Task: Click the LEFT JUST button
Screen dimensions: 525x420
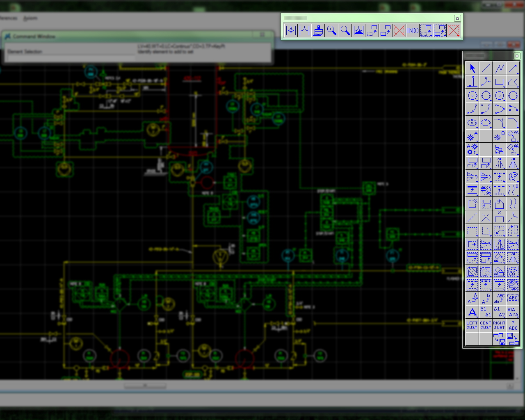Action: (472, 325)
